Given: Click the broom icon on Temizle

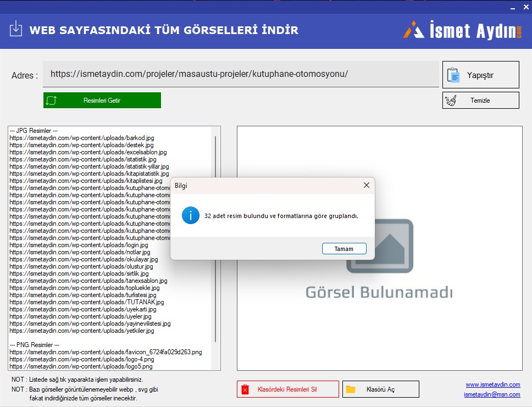Looking at the screenshot, I should [x=451, y=101].
